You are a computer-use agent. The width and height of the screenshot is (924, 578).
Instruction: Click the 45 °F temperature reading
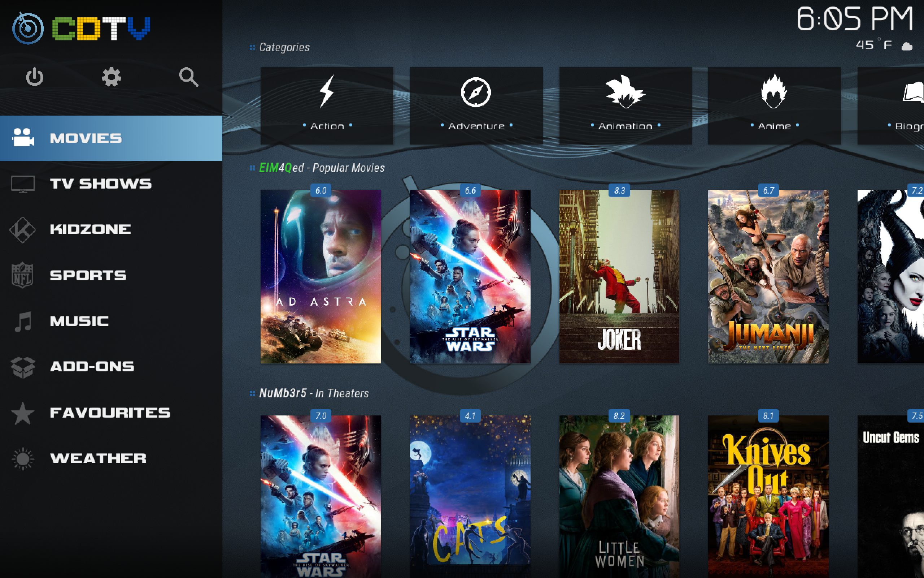(x=873, y=45)
